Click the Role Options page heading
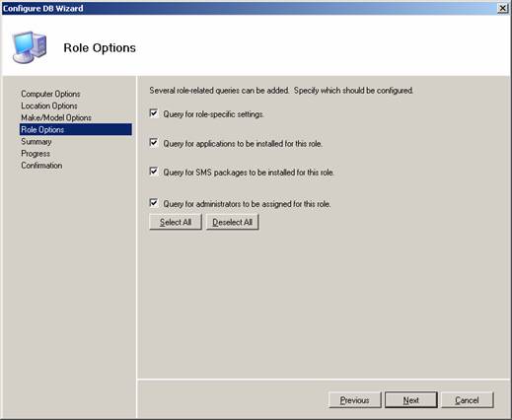Image resolution: width=512 pixels, height=420 pixels. [x=100, y=48]
